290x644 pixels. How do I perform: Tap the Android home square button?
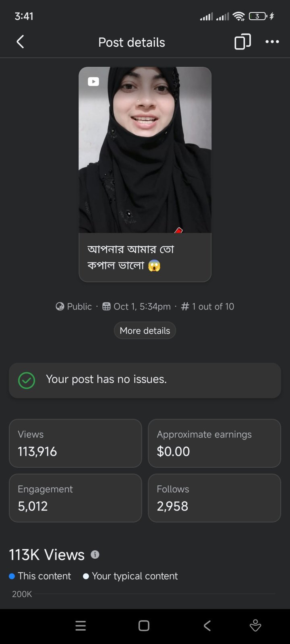point(144,625)
